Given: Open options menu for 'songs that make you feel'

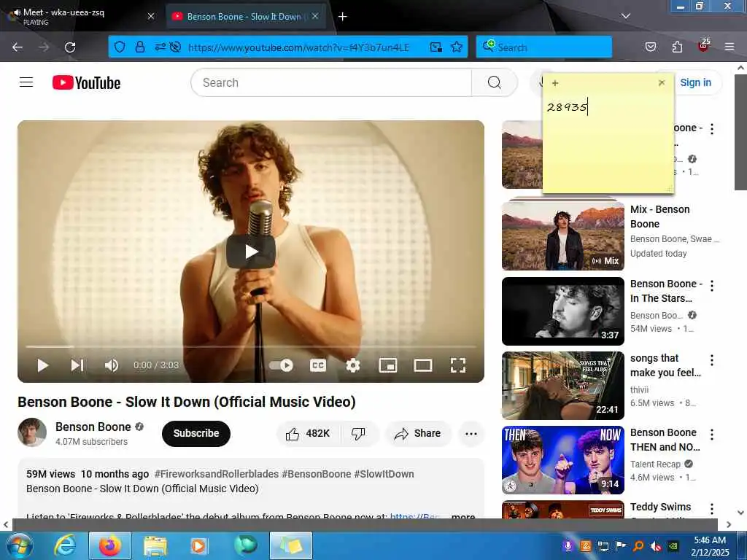Looking at the screenshot, I should coord(712,360).
